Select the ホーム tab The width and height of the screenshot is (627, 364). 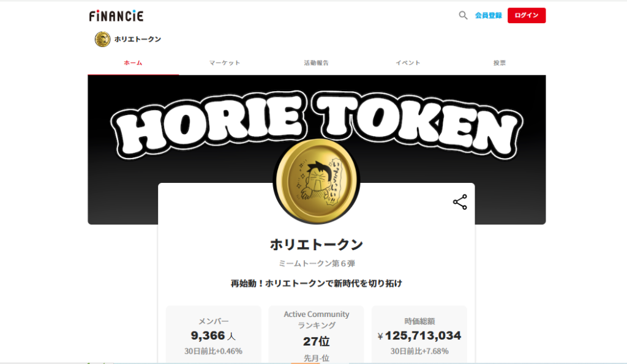point(133,63)
